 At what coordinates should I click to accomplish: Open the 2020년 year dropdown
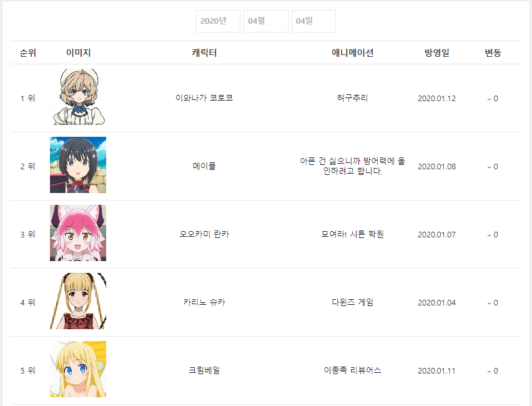pyautogui.click(x=218, y=21)
